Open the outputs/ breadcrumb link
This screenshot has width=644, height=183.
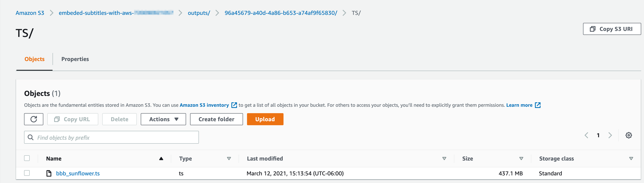point(199,13)
